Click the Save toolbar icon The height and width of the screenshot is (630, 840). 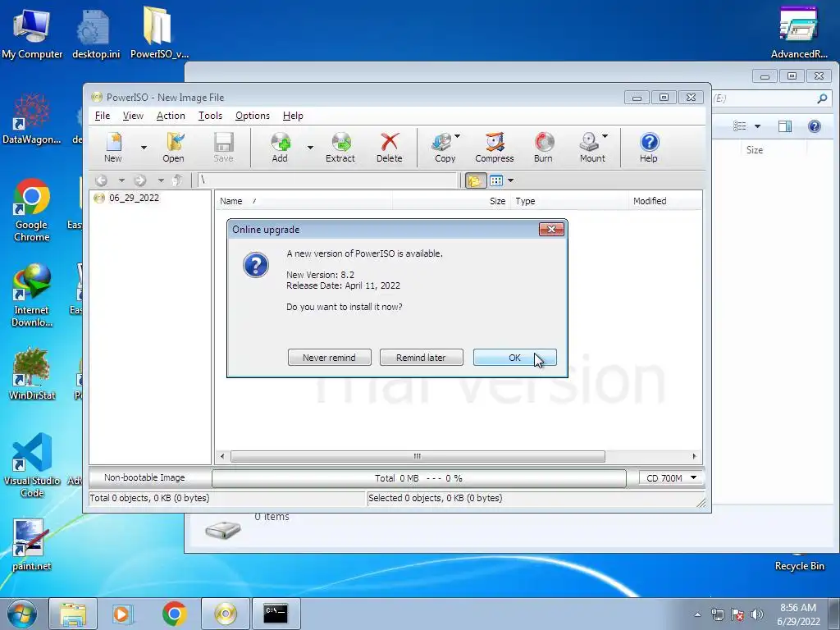(x=223, y=147)
